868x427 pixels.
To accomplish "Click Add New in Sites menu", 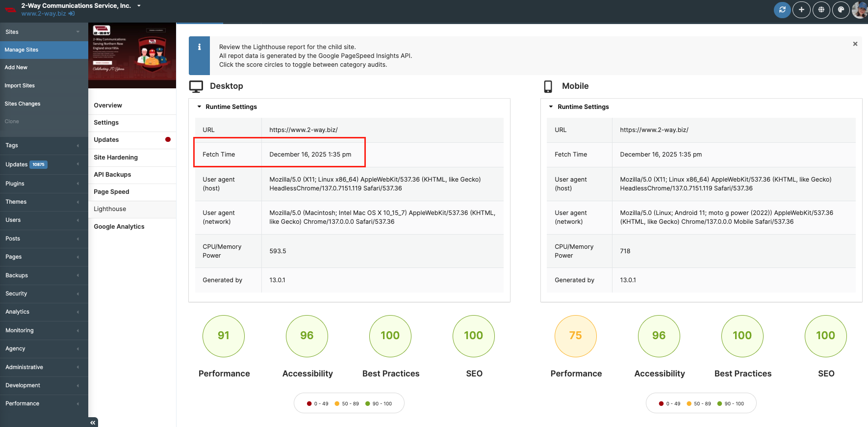I will (16, 68).
